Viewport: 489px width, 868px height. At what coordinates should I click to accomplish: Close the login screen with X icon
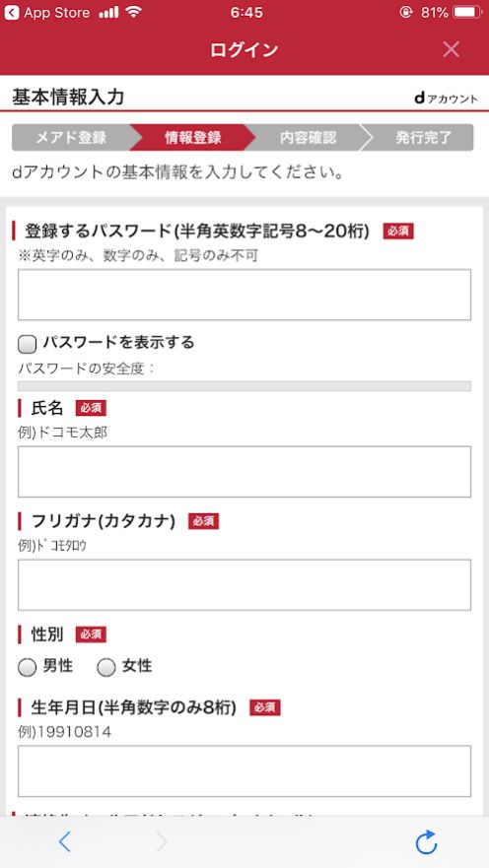pyautogui.click(x=451, y=50)
